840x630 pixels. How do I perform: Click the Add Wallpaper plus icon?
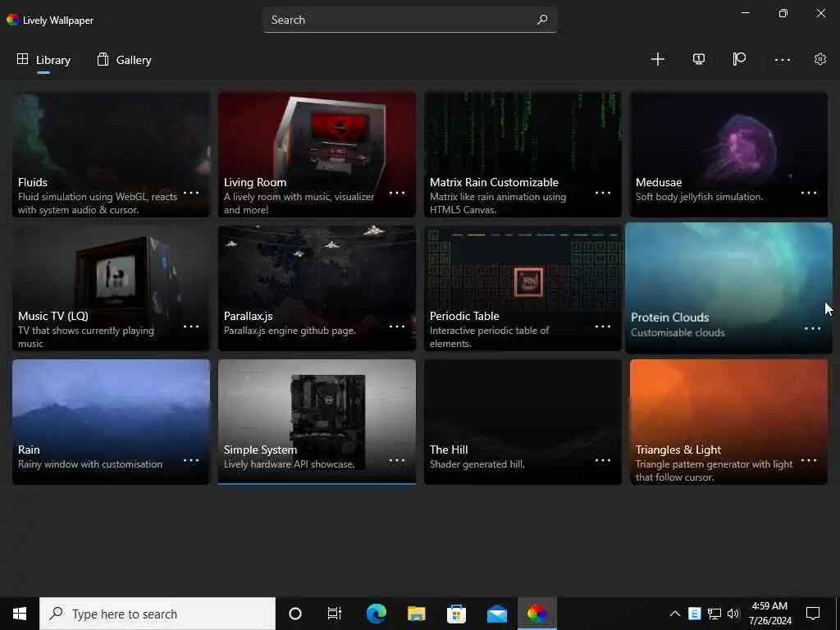[x=657, y=59]
